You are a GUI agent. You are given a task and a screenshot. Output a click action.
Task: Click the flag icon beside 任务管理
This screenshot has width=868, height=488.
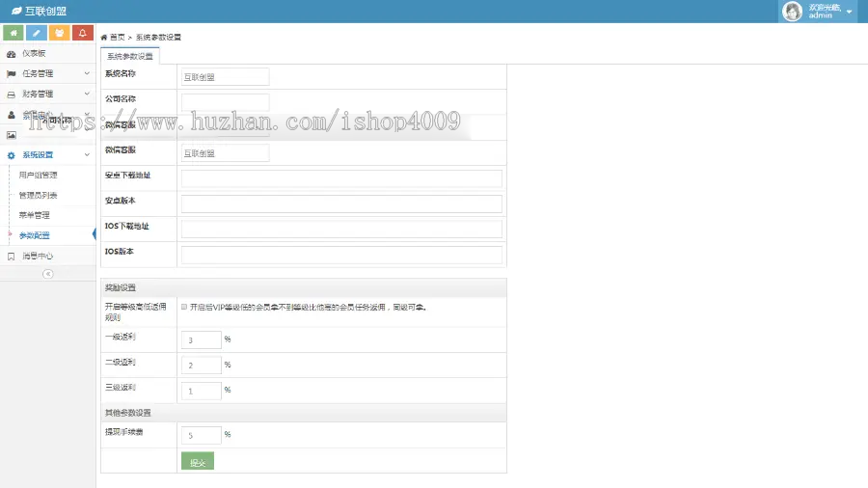[x=11, y=73]
